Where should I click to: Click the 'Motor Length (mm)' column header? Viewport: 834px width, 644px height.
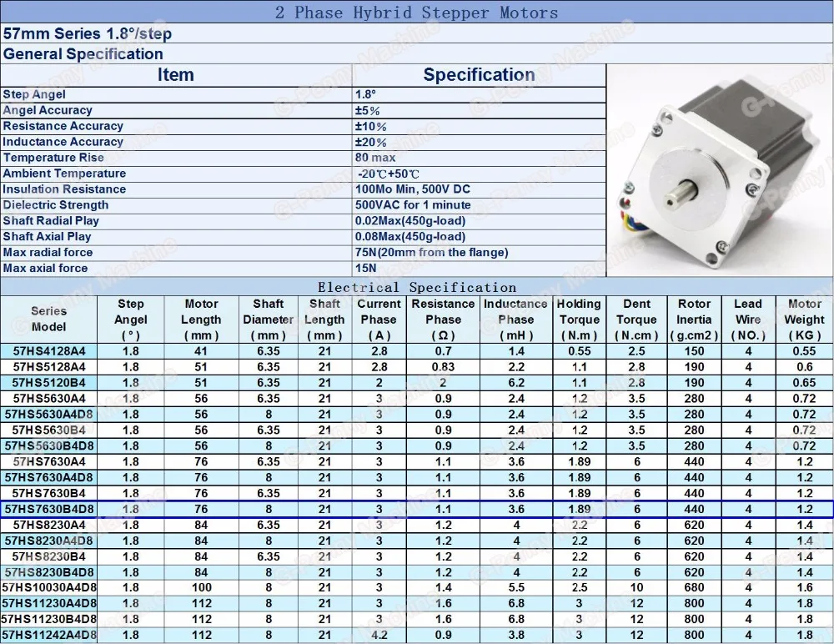coord(201,319)
